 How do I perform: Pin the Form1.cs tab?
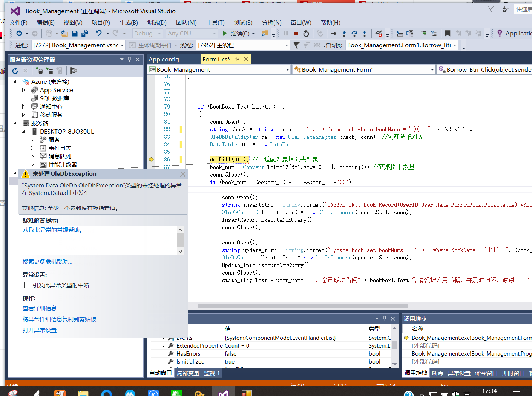tap(237, 59)
